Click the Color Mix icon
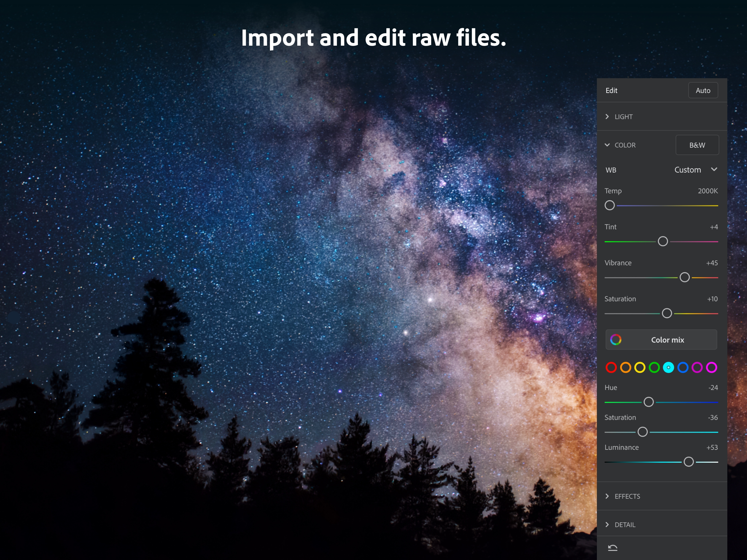The width and height of the screenshot is (747, 560). pos(615,339)
